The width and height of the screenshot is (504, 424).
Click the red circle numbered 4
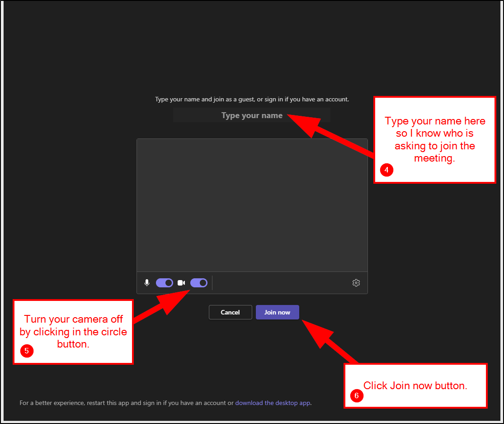pyautogui.click(x=386, y=170)
